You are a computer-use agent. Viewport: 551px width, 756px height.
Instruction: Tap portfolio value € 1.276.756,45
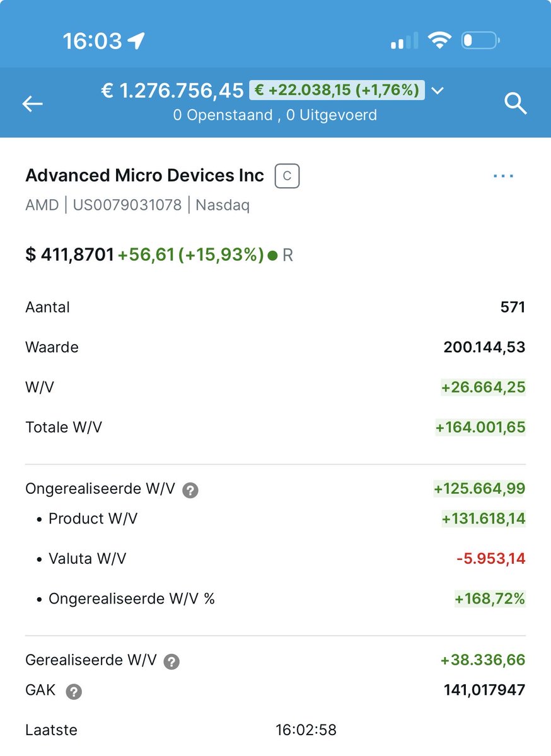point(172,91)
